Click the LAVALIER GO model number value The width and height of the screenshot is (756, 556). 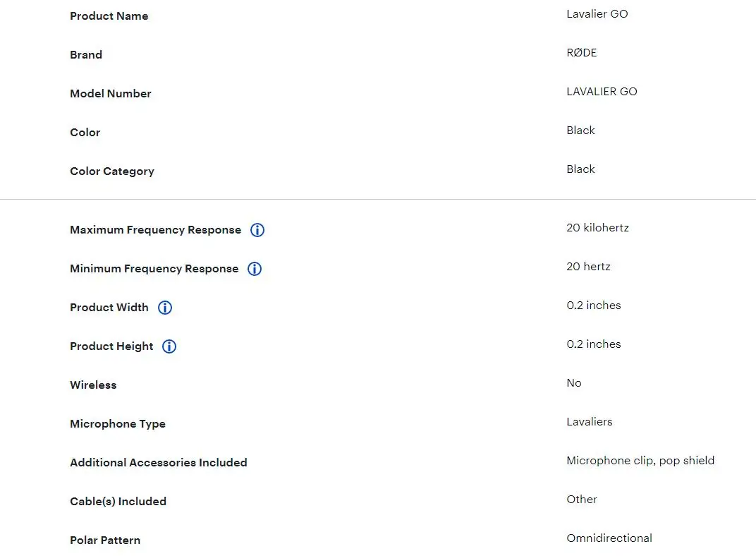[602, 92]
